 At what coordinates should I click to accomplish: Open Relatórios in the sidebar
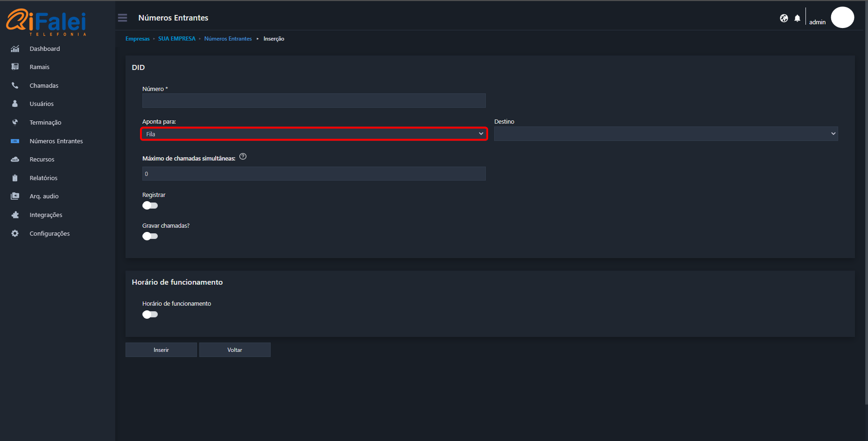43,178
